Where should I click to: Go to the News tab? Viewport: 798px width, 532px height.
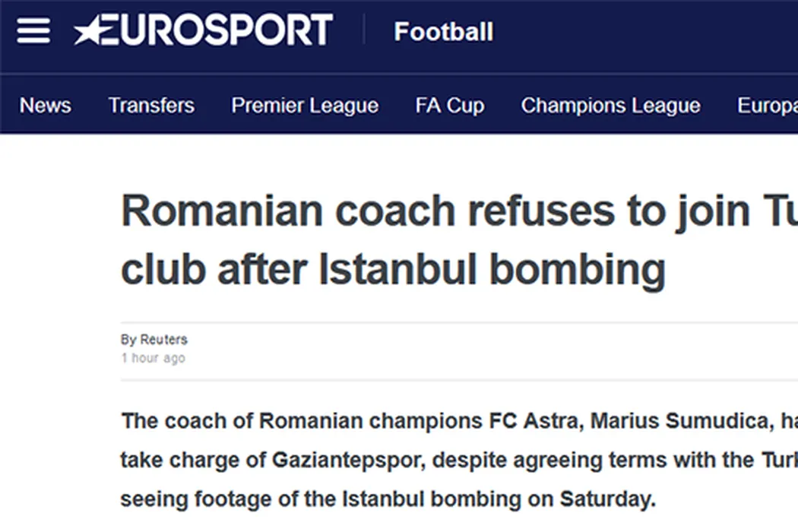(x=45, y=105)
